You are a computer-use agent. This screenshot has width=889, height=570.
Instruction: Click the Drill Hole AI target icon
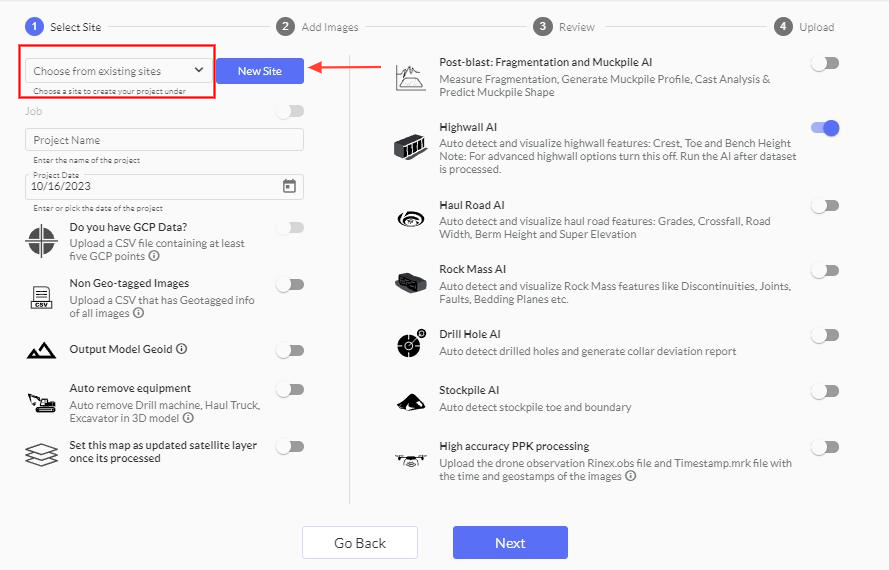(411, 343)
